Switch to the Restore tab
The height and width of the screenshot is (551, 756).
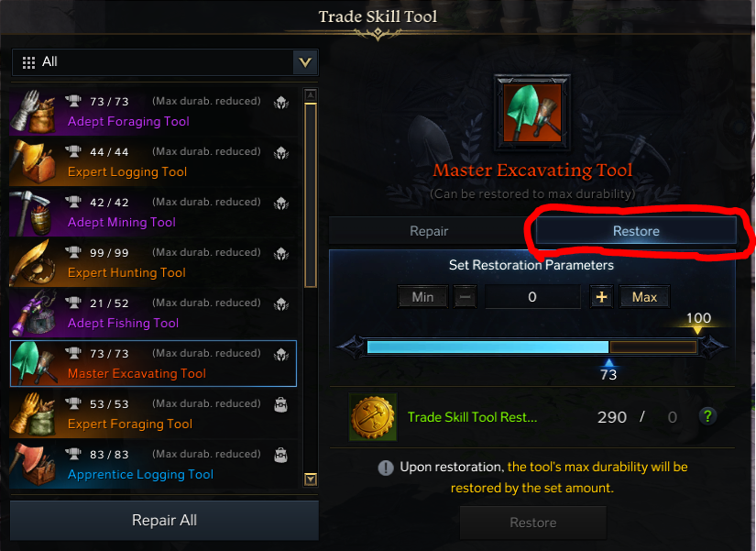click(x=636, y=231)
